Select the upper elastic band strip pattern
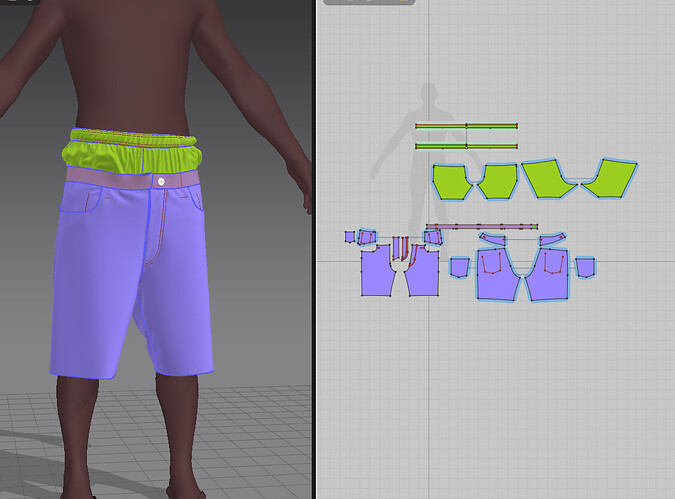Viewport: 675px width, 499px height. [x=466, y=126]
